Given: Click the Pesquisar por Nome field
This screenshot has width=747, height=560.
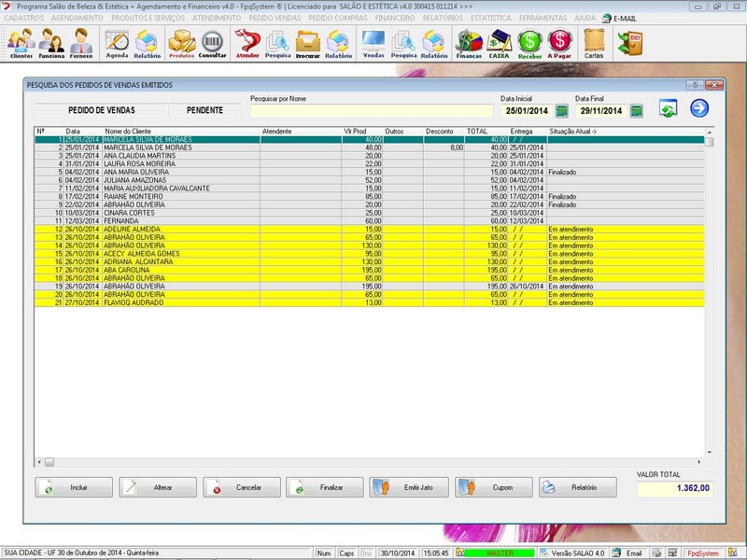Looking at the screenshot, I should (x=370, y=111).
